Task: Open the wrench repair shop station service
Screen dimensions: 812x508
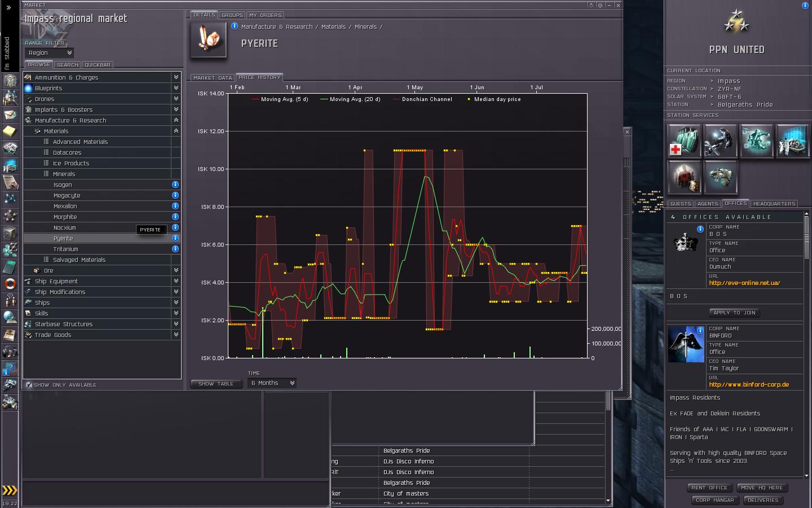Action: [720, 141]
